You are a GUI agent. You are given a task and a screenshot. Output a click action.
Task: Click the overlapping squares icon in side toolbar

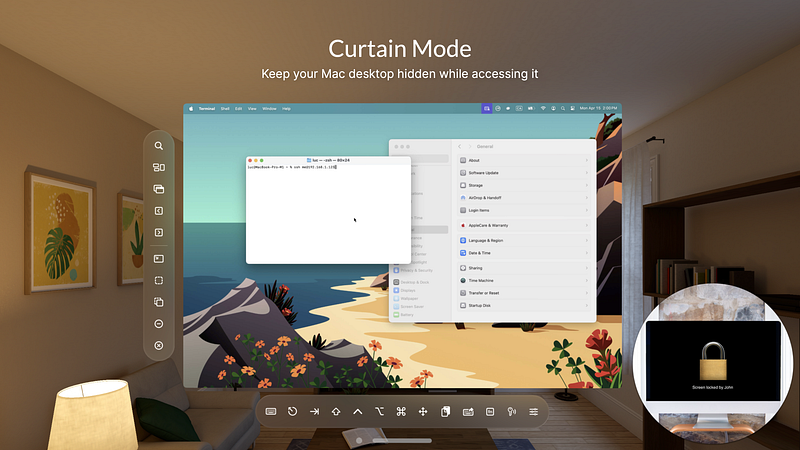tap(159, 302)
